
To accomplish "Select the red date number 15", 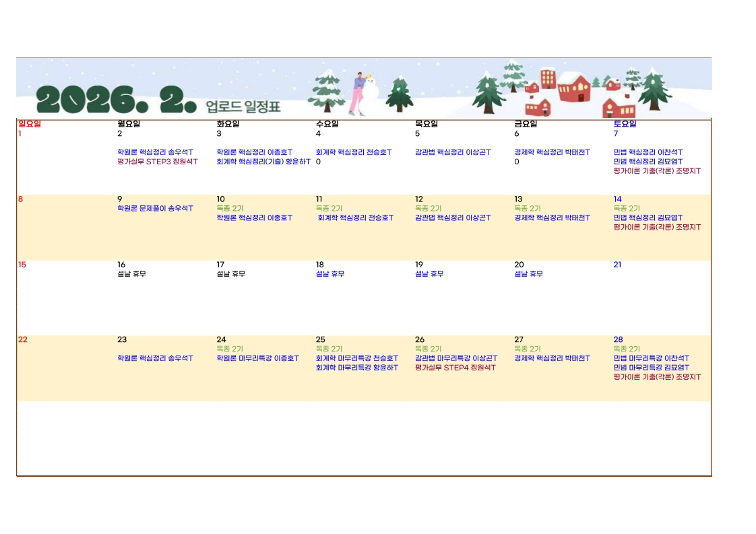I will coord(22,265).
